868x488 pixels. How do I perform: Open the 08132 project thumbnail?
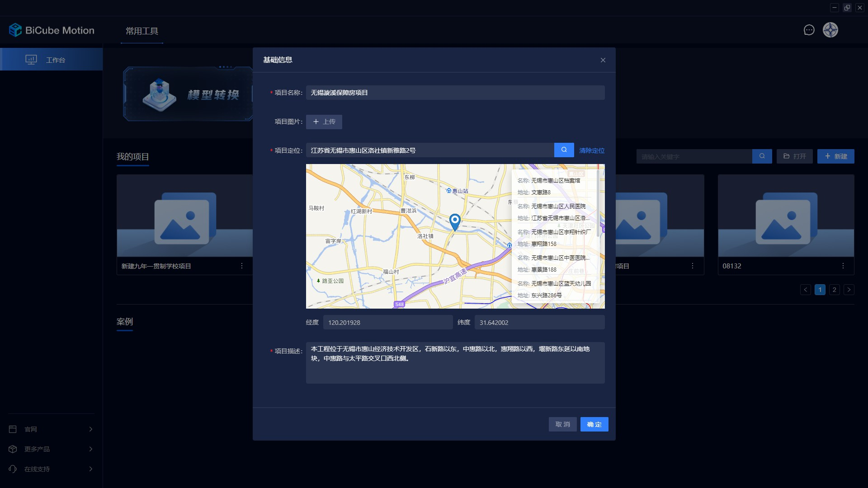(x=786, y=216)
